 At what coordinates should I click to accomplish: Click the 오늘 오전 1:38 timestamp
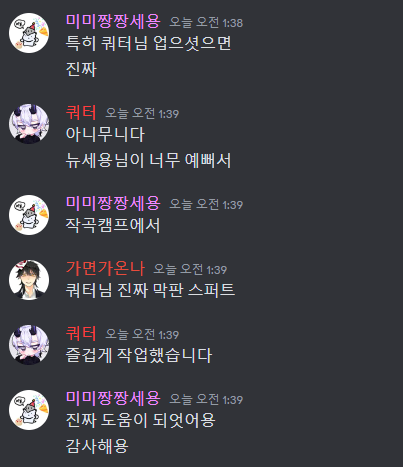[206, 22]
